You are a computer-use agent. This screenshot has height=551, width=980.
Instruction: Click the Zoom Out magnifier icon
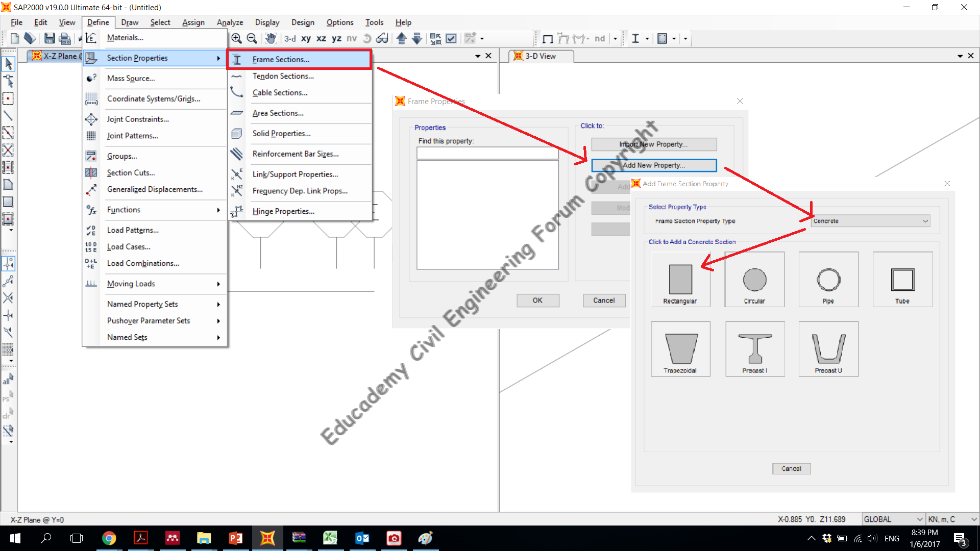(252, 38)
